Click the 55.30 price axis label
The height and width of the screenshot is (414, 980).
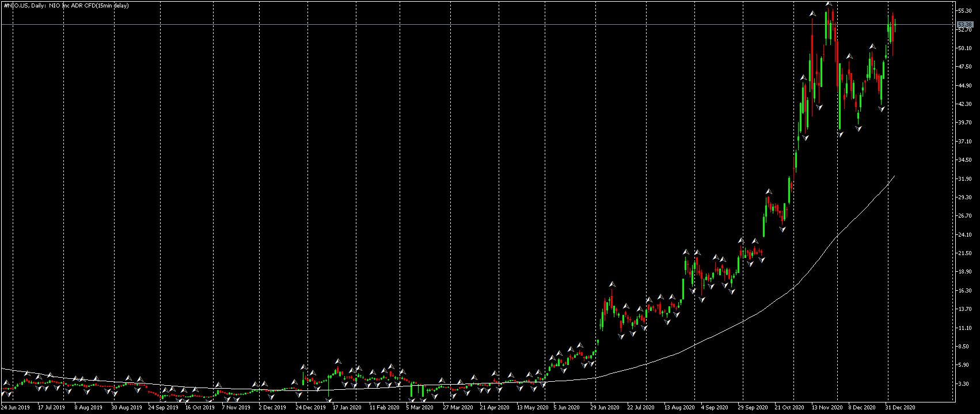[965, 11]
